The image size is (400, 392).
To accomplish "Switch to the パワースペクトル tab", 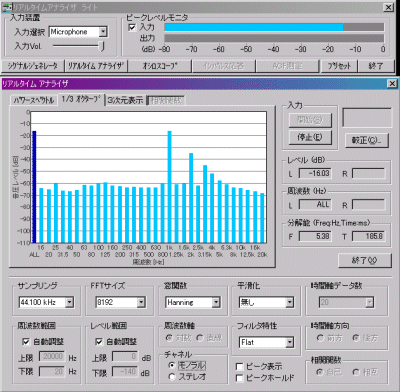I will click(34, 100).
